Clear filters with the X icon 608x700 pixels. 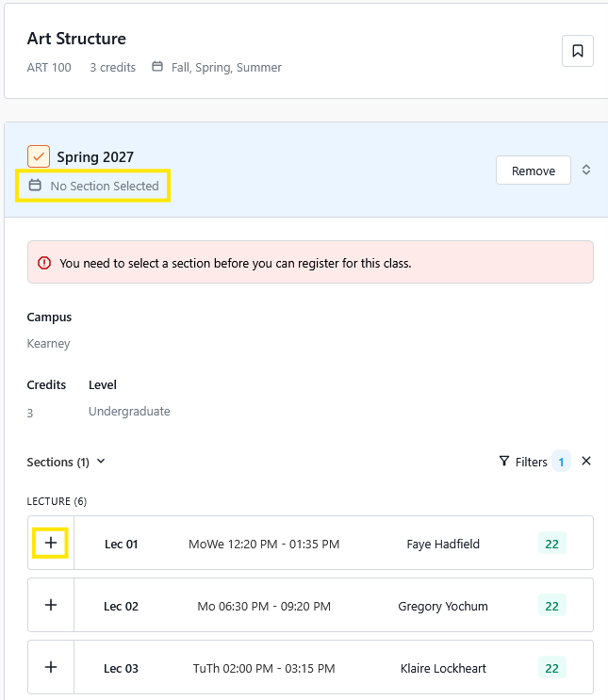click(586, 461)
